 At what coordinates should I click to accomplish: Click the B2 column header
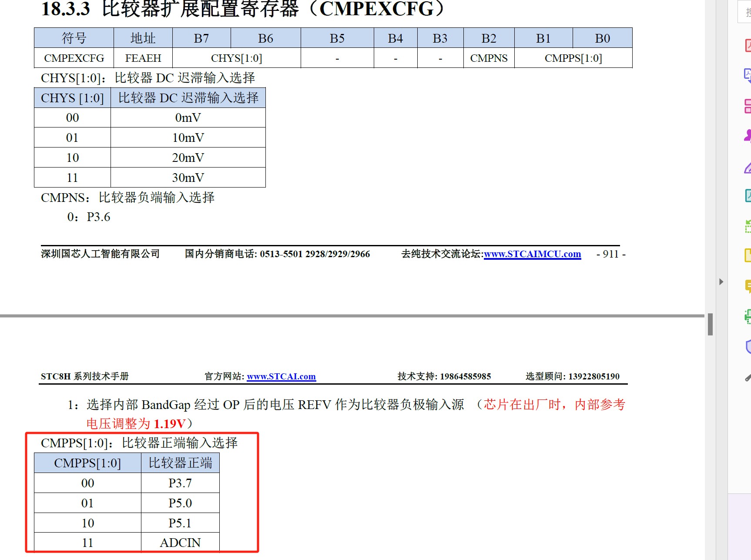pyautogui.click(x=489, y=38)
